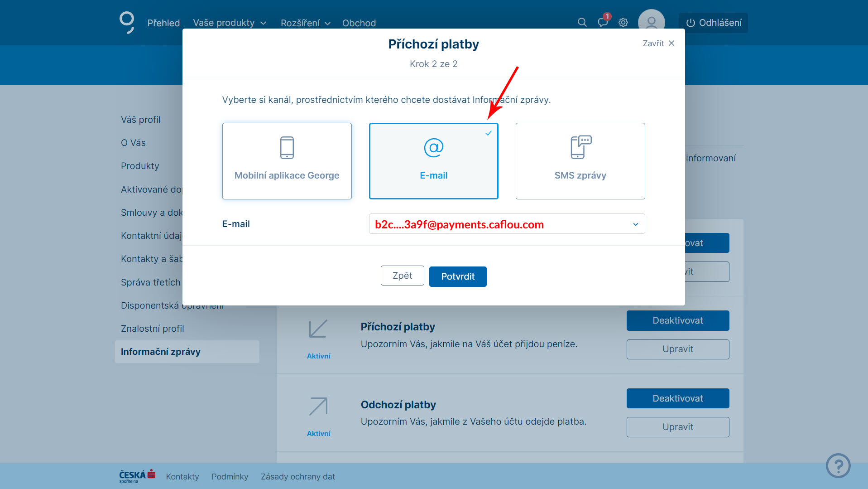Select the E-mail channel option

(433, 161)
